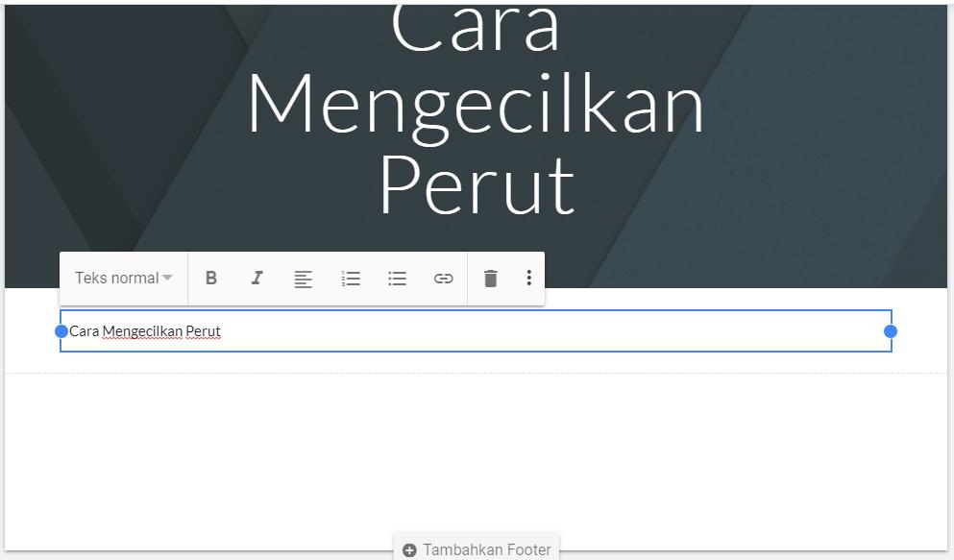Click the plus icon beside Tambahkan Footer
This screenshot has height=560, width=954.
pos(409,549)
